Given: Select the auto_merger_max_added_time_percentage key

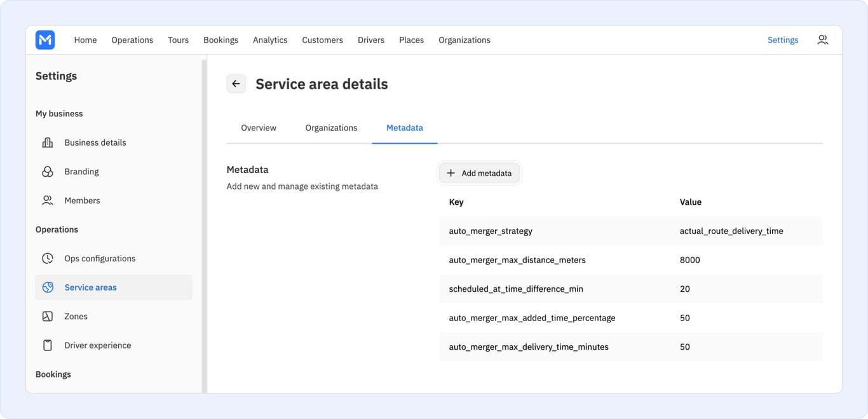Looking at the screenshot, I should pyautogui.click(x=532, y=318).
